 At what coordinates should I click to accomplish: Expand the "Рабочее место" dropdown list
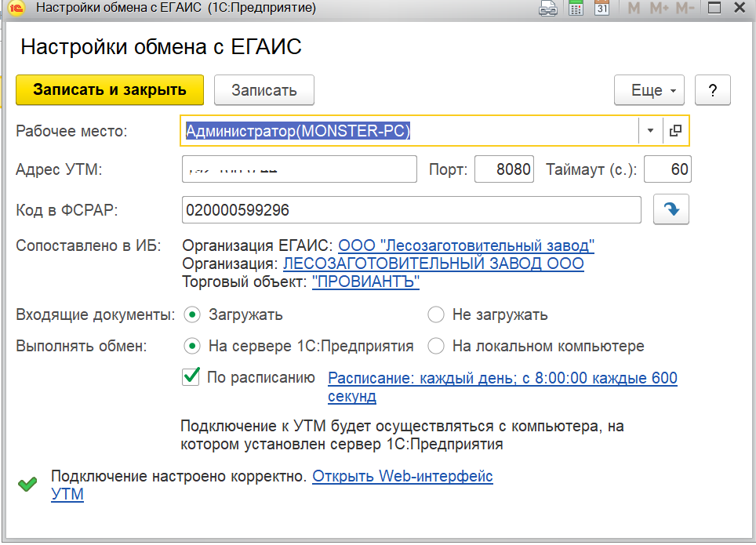pyautogui.click(x=650, y=130)
